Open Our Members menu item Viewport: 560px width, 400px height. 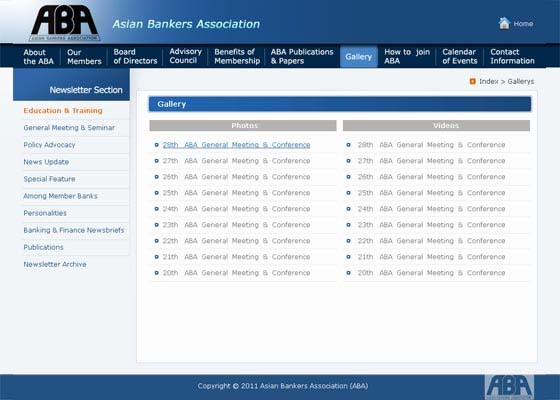(84, 57)
